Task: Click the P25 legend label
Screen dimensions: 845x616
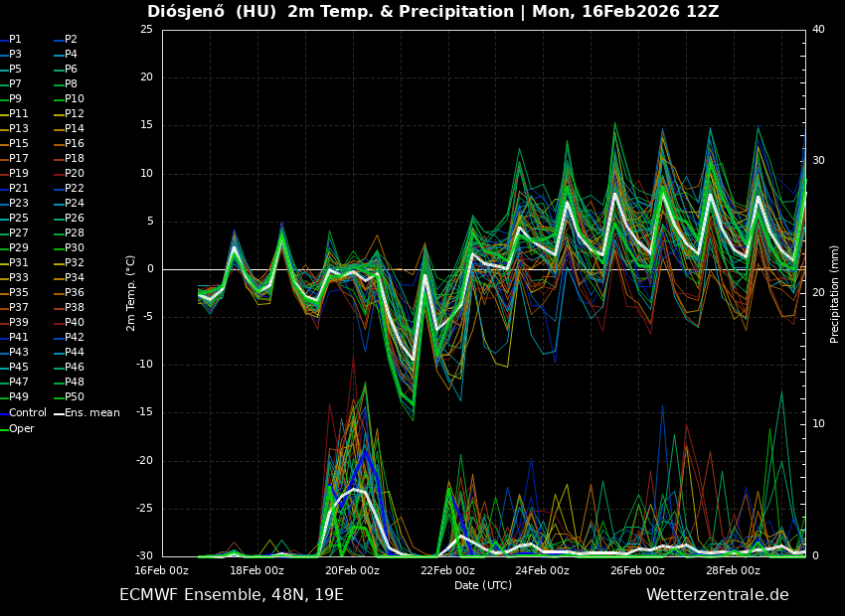Action: click(x=18, y=219)
